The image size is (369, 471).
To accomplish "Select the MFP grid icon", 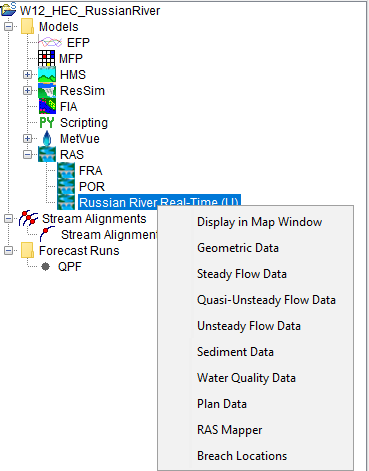I will coord(46,58).
